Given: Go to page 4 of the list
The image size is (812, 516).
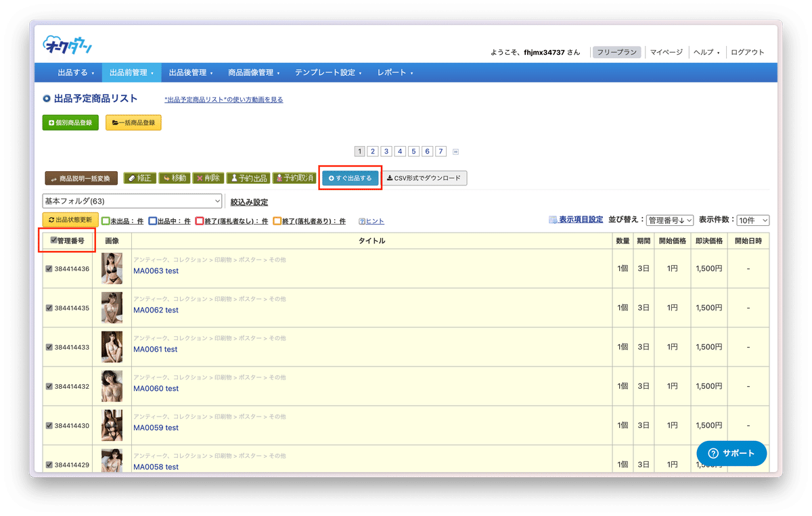Looking at the screenshot, I should [x=400, y=151].
